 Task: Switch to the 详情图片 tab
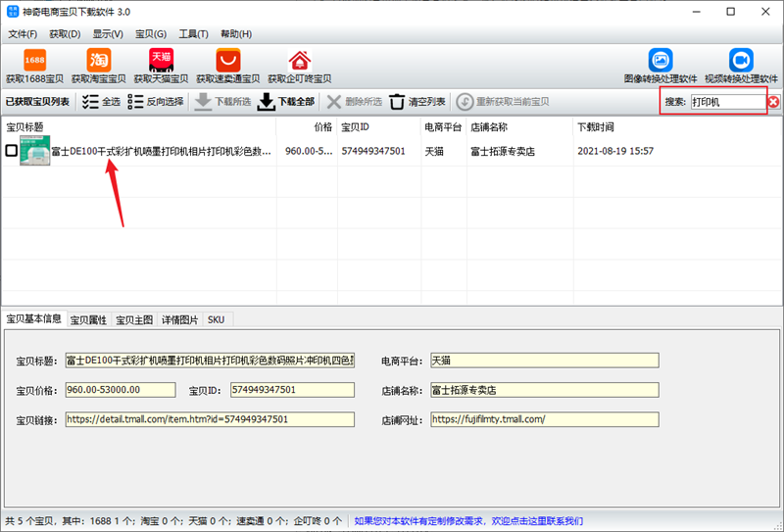(180, 320)
